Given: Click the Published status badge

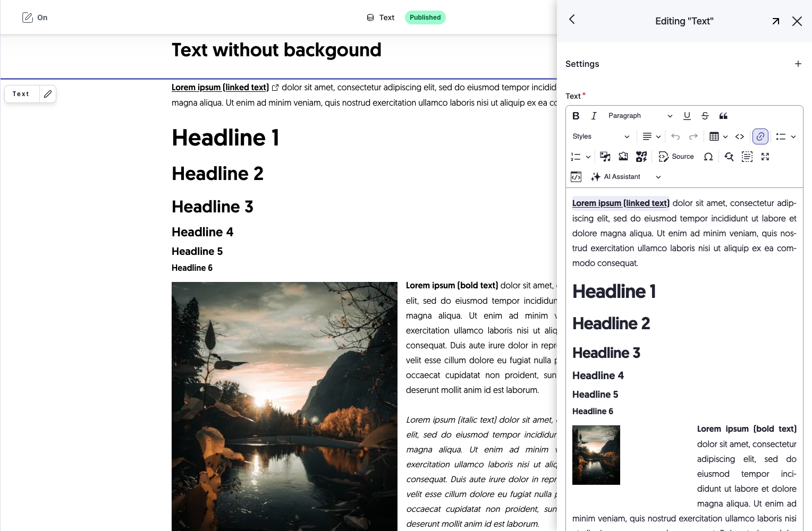Looking at the screenshot, I should click(425, 18).
